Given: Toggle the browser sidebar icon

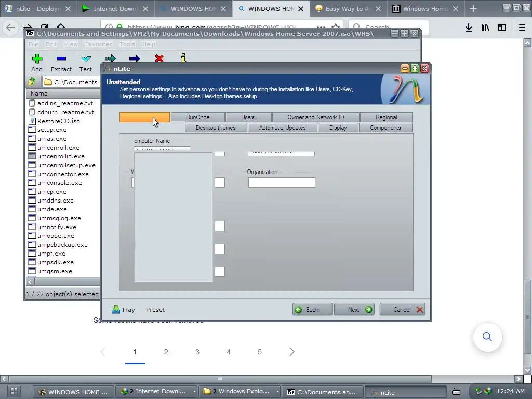Looking at the screenshot, I should tap(502, 28).
